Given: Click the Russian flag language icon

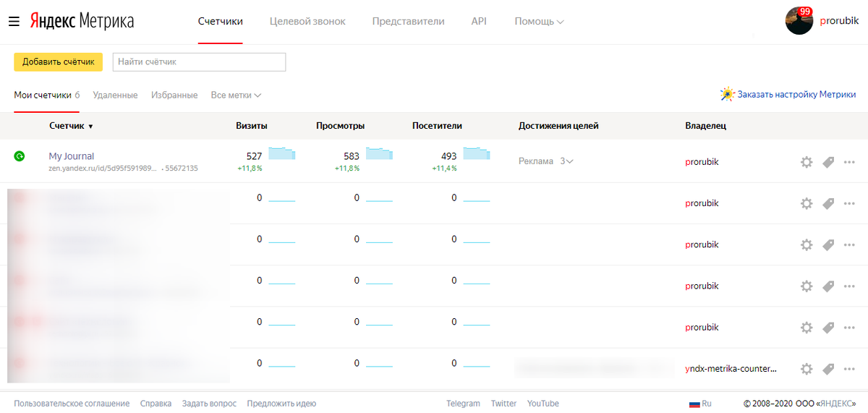Looking at the screenshot, I should [x=694, y=404].
